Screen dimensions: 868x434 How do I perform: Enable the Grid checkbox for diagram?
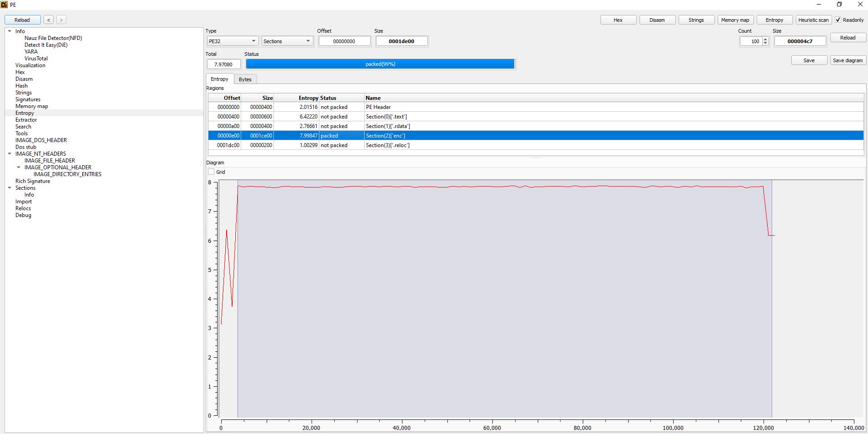(211, 172)
